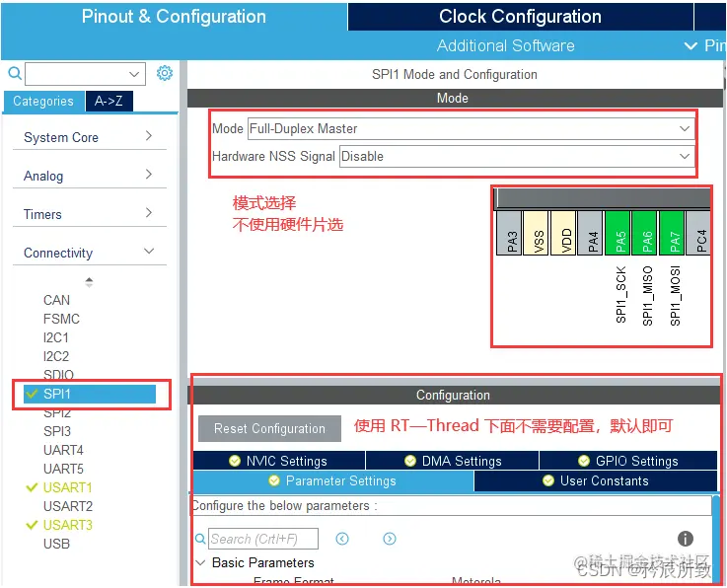Expand the Analog category
The height and width of the screenshot is (588, 727).
pos(90,176)
